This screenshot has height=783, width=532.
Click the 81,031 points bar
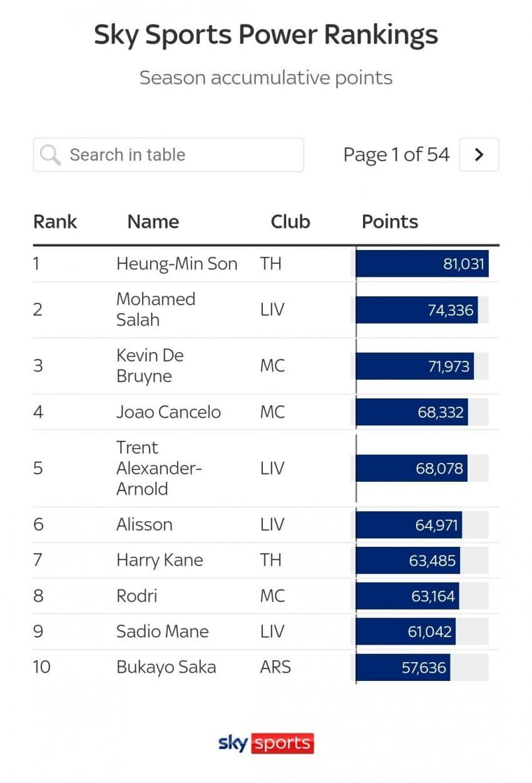[x=421, y=264]
